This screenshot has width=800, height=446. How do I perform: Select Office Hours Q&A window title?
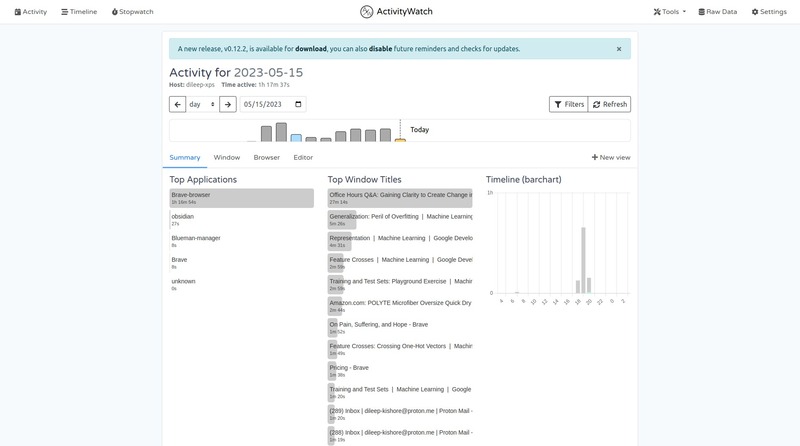[400, 198]
